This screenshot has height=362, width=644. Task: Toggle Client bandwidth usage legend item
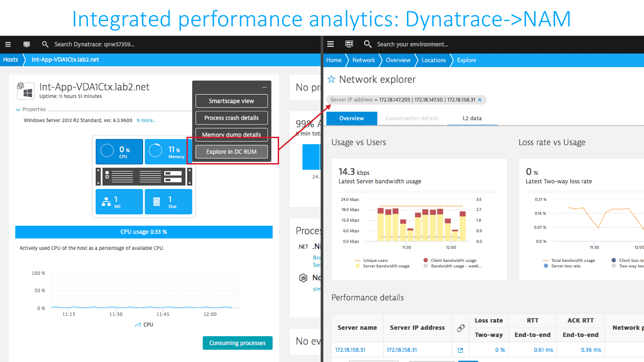tap(449, 261)
